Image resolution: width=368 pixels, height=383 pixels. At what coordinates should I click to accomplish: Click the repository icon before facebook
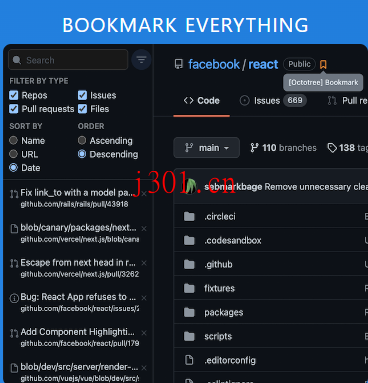point(179,64)
